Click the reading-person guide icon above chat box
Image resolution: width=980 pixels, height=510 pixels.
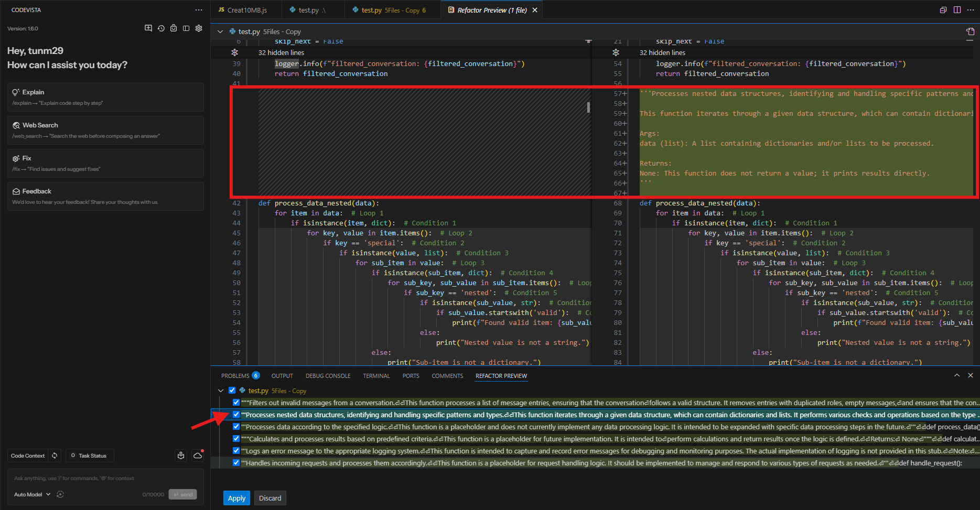(x=181, y=455)
